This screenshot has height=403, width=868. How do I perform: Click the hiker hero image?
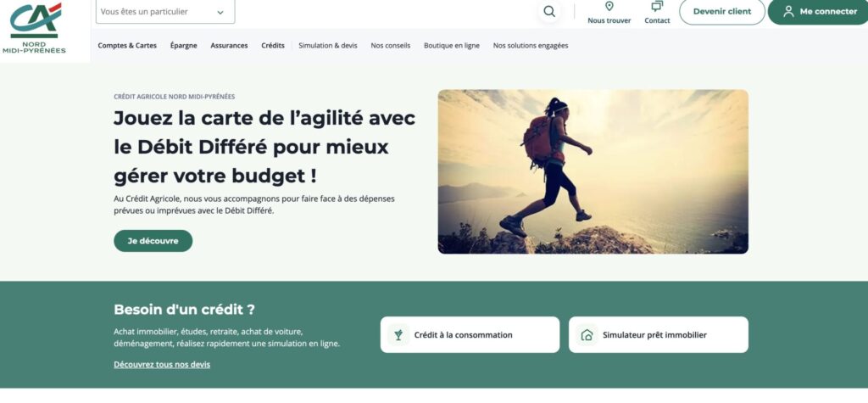pos(593,172)
